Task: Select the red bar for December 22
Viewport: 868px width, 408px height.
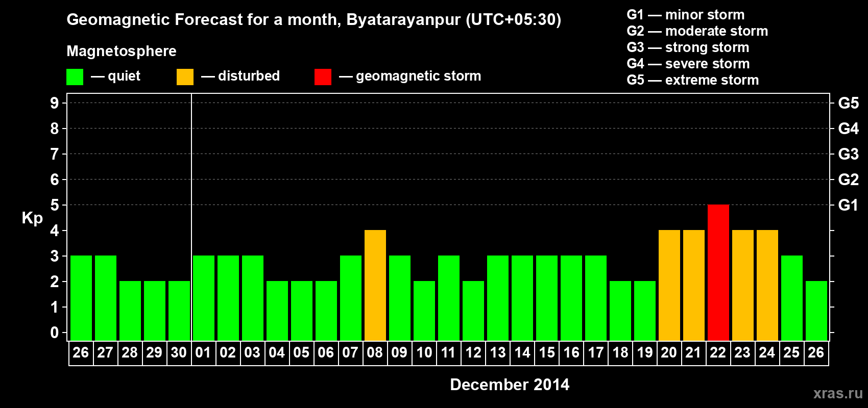Action: (x=718, y=272)
